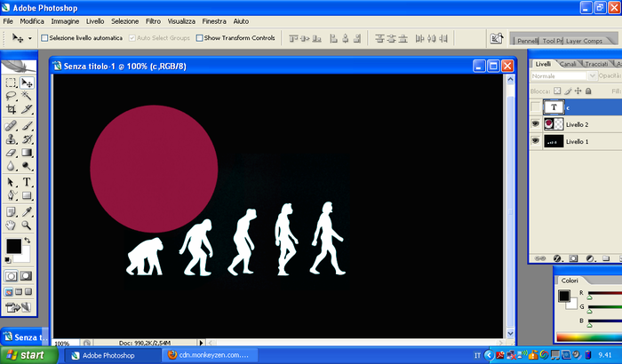The image size is (622, 364).
Task: Open the Livello menu
Action: [x=95, y=21]
